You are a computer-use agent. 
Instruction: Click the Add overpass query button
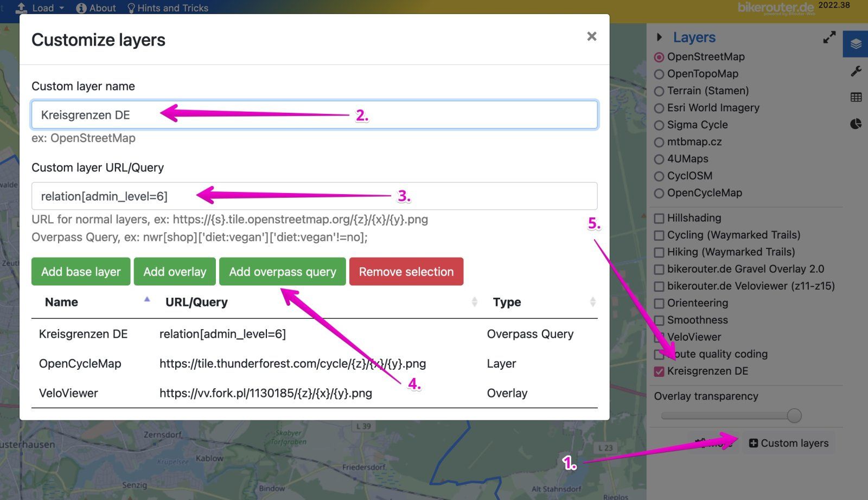point(282,272)
